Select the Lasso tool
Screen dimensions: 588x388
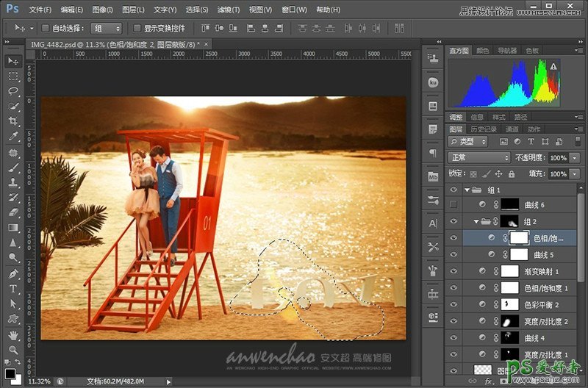click(x=13, y=91)
